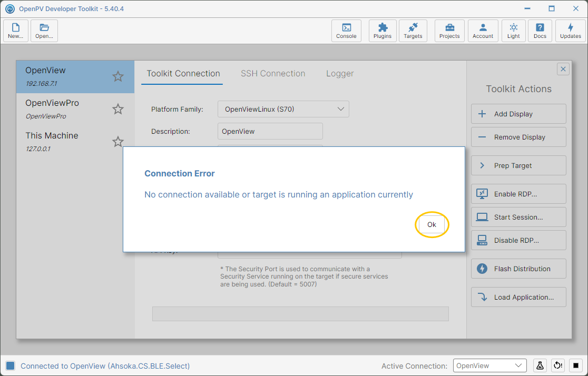Dismiss the Connection Error with Ok

[432, 224]
